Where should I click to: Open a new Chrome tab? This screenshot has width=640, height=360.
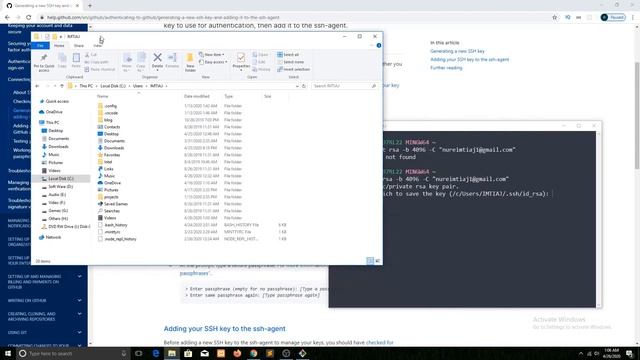(x=90, y=6)
